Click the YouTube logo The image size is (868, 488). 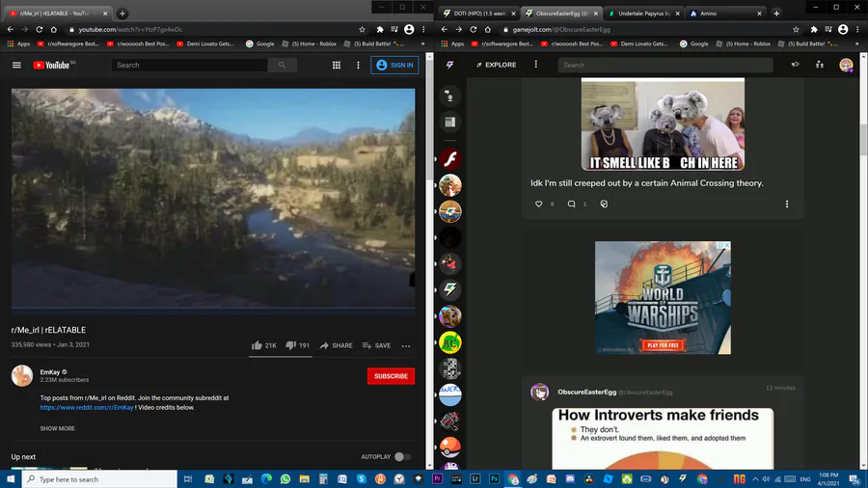coord(51,66)
